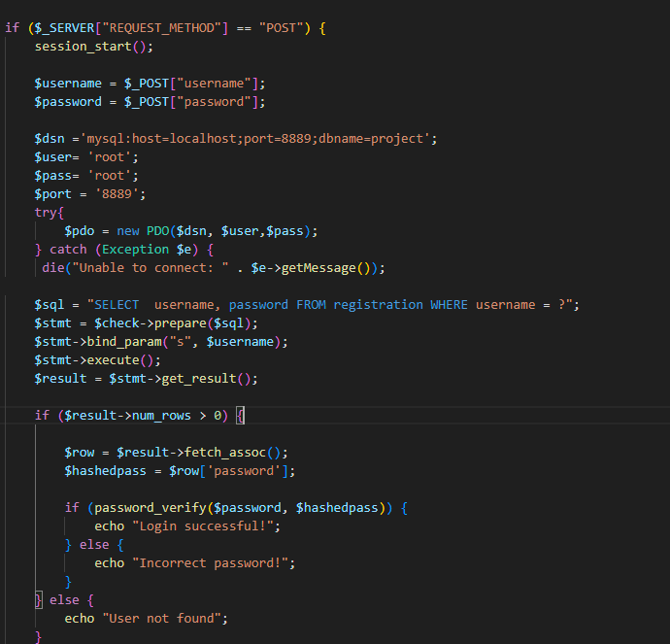Click the session_start() call
The height and width of the screenshot is (644, 670).
pos(93,47)
